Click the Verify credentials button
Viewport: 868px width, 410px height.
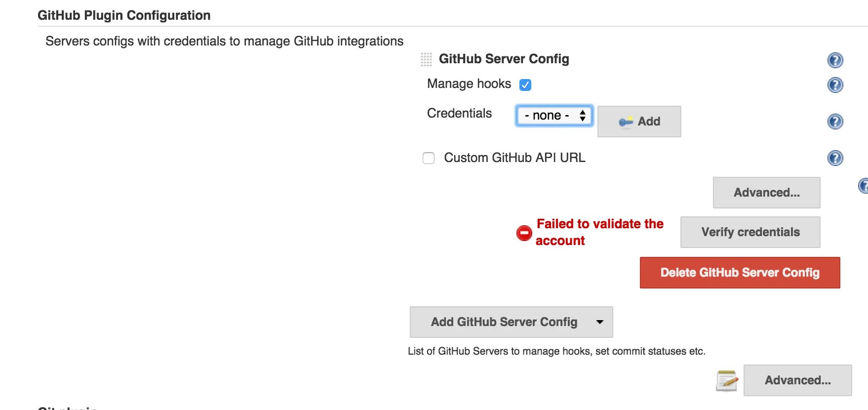[750, 232]
